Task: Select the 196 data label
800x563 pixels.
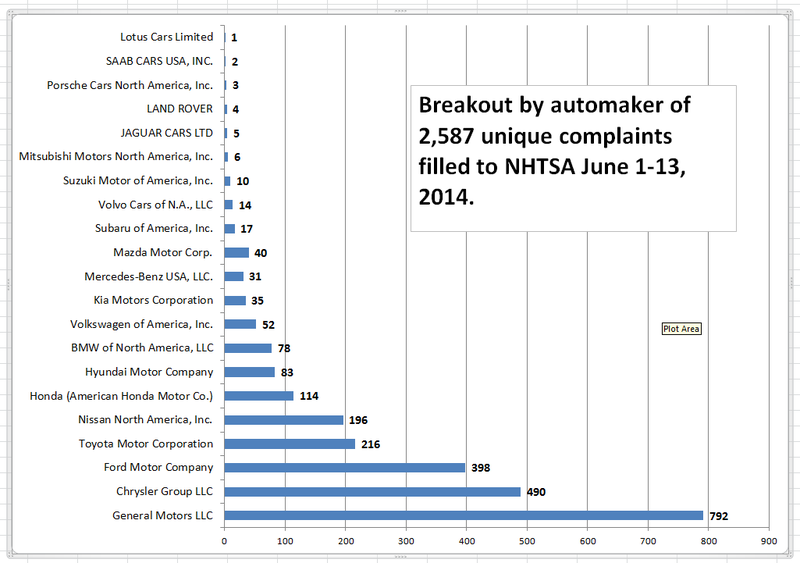Action: pyautogui.click(x=358, y=420)
